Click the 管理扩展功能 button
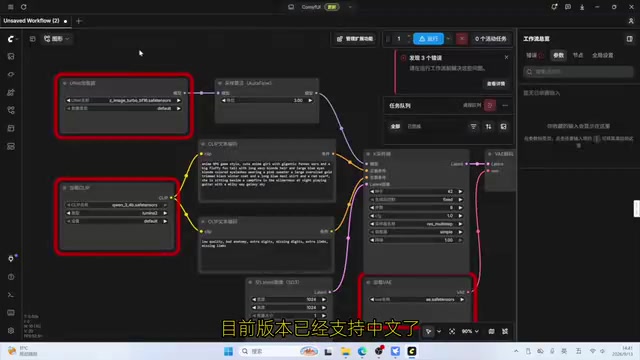 [355, 39]
